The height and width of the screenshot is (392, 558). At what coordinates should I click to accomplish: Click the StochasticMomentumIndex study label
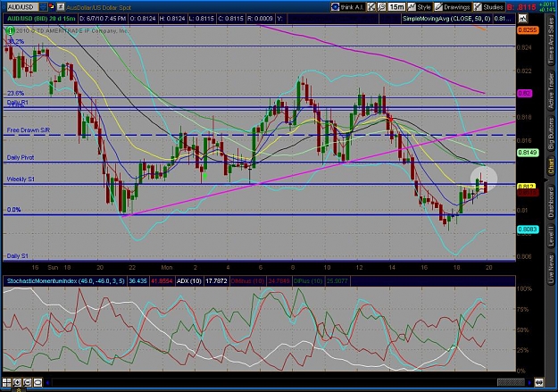(65, 281)
